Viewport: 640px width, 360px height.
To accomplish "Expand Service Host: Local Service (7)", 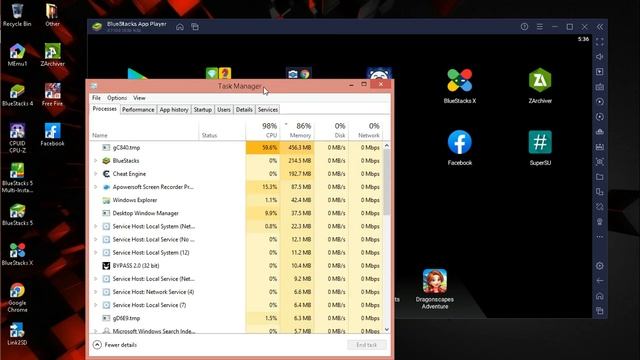I will (x=96, y=305).
